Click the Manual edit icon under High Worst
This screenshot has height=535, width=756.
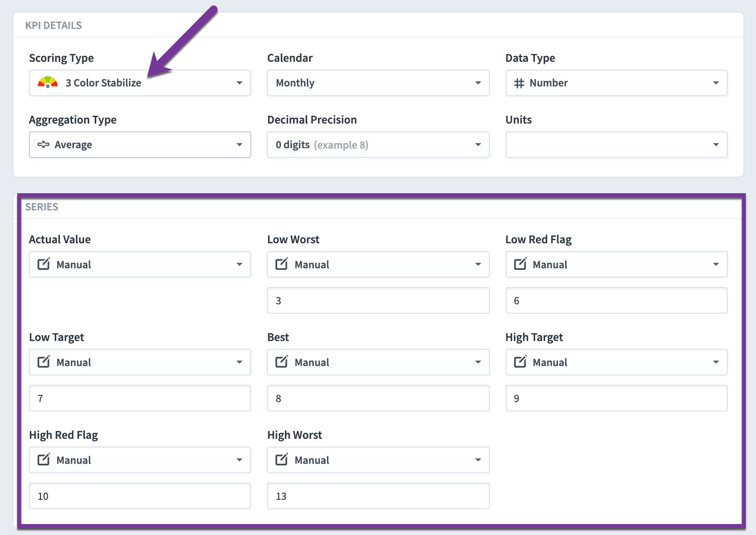282,460
